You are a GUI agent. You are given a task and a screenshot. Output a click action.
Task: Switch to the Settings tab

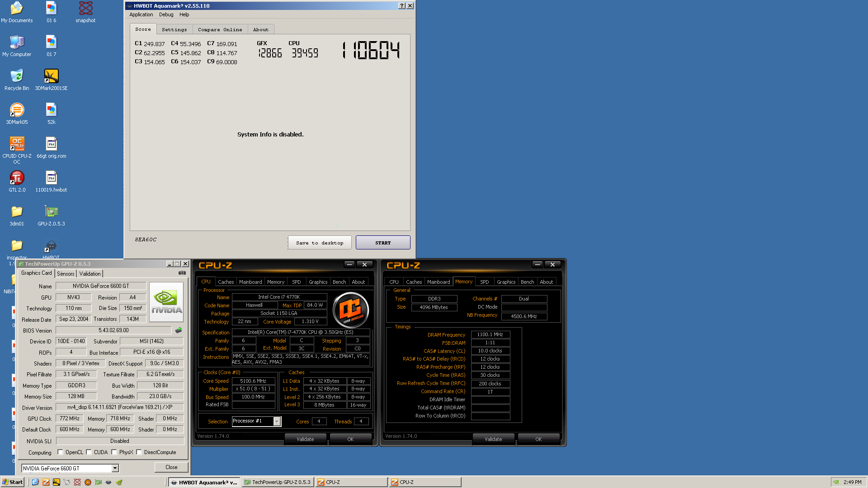pyautogui.click(x=174, y=29)
